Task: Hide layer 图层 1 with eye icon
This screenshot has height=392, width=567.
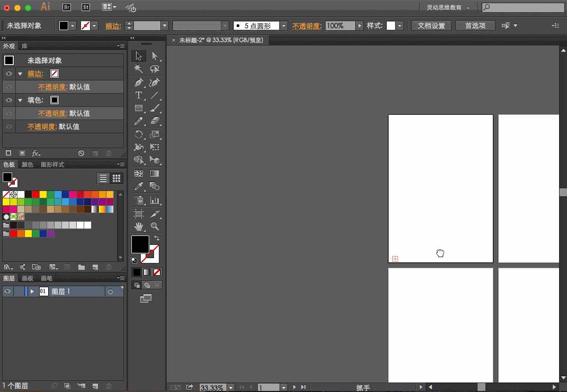Action: coord(7,291)
